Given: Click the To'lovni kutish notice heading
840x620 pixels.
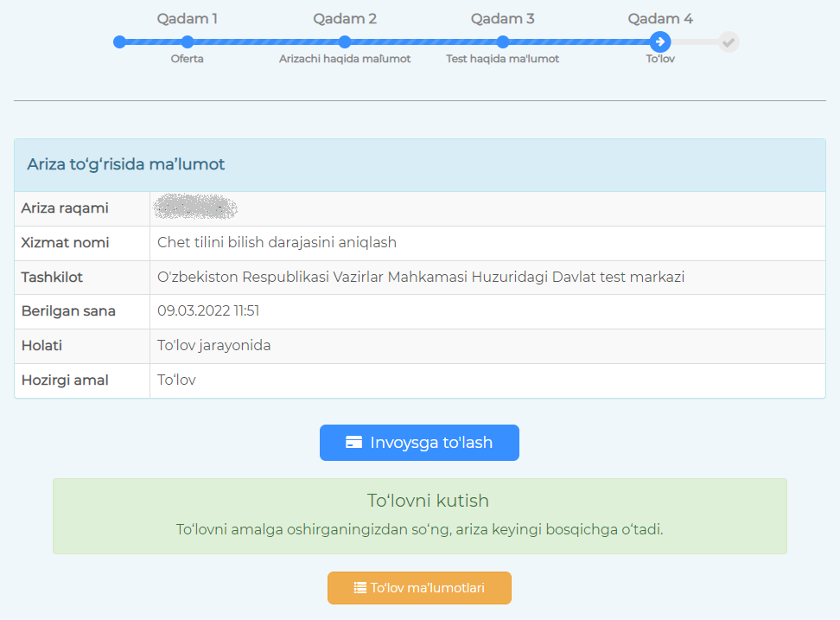Looking at the screenshot, I should point(428,501).
